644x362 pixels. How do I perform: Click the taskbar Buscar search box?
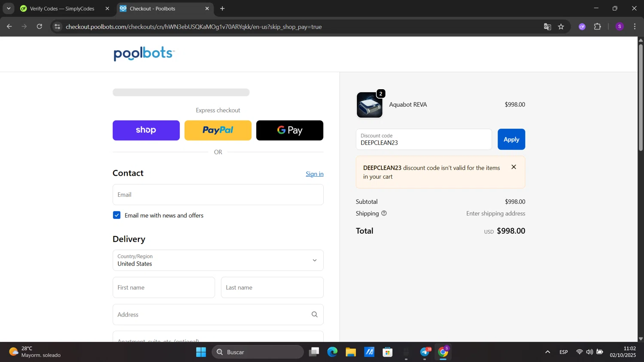[258, 352]
